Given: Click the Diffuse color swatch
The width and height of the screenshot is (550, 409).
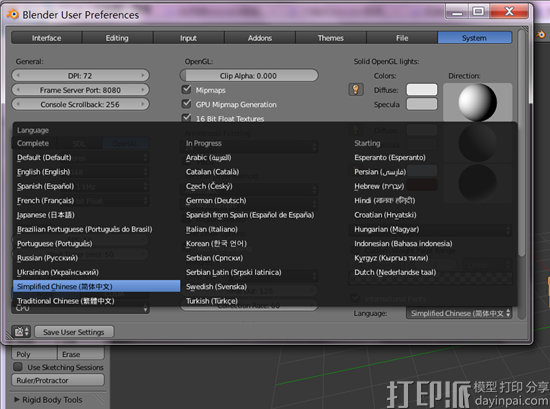Looking at the screenshot, I should point(422,89).
